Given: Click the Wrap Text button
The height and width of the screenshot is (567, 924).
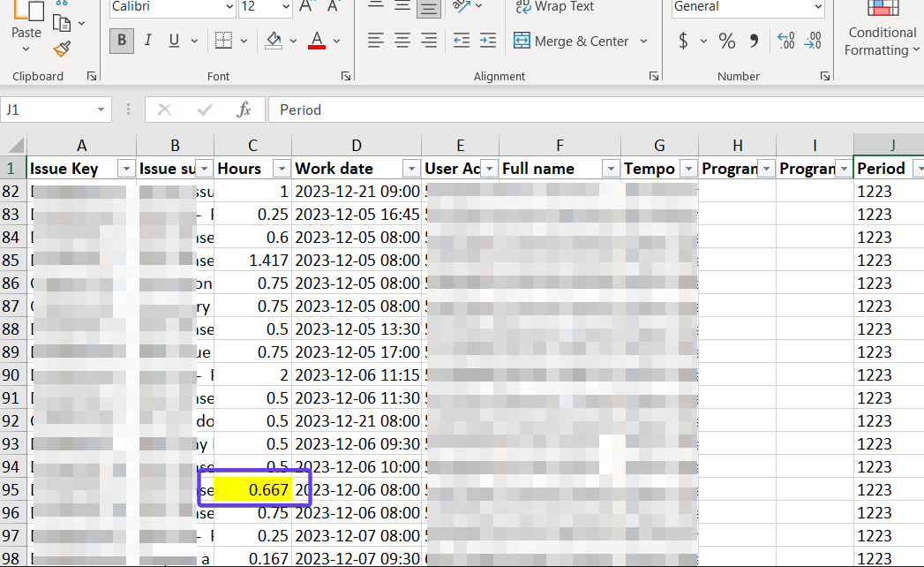Looking at the screenshot, I should pos(554,7).
